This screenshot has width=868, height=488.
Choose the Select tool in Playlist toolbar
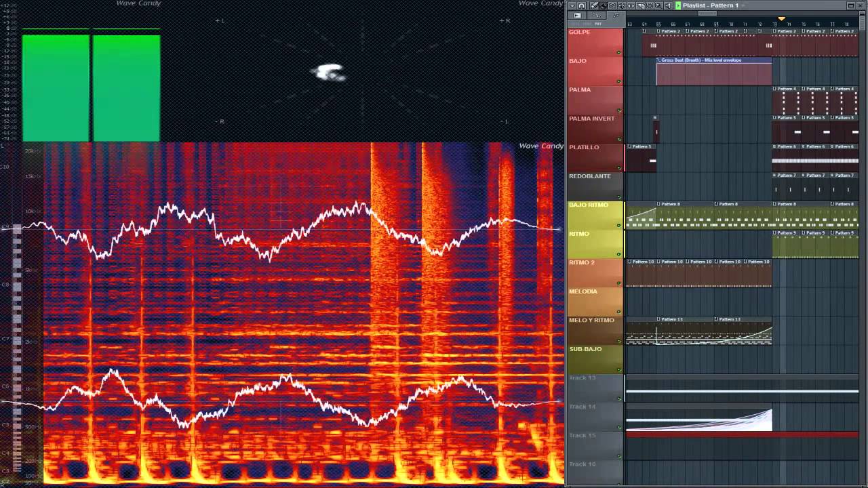650,5
